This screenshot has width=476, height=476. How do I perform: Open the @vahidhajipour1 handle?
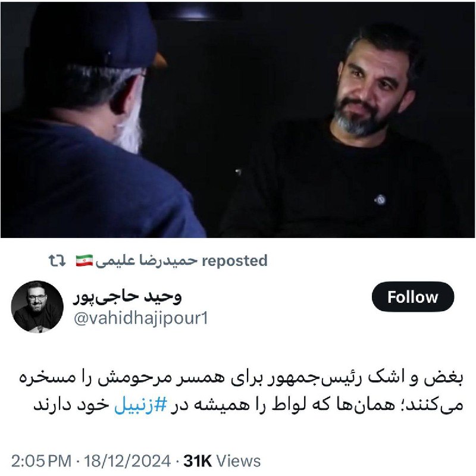point(141,318)
